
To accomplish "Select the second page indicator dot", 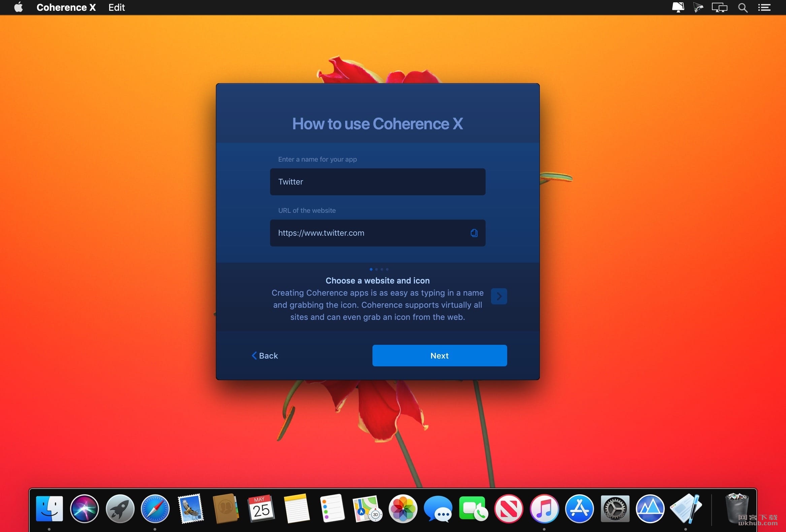I will pyautogui.click(x=376, y=269).
